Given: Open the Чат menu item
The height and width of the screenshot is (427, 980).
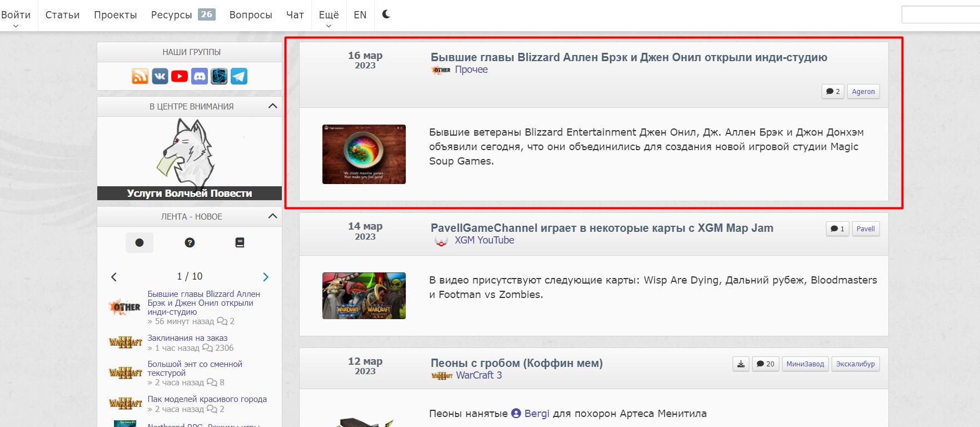Looking at the screenshot, I should tap(295, 15).
